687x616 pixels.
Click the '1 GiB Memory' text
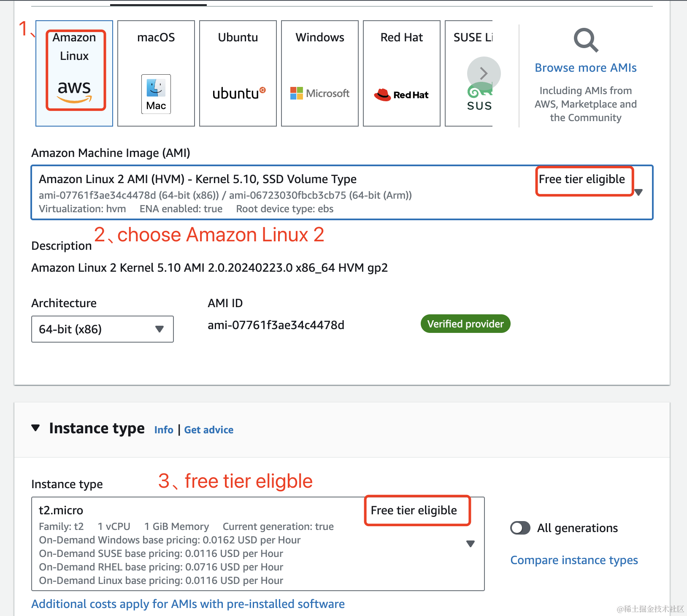(x=177, y=527)
